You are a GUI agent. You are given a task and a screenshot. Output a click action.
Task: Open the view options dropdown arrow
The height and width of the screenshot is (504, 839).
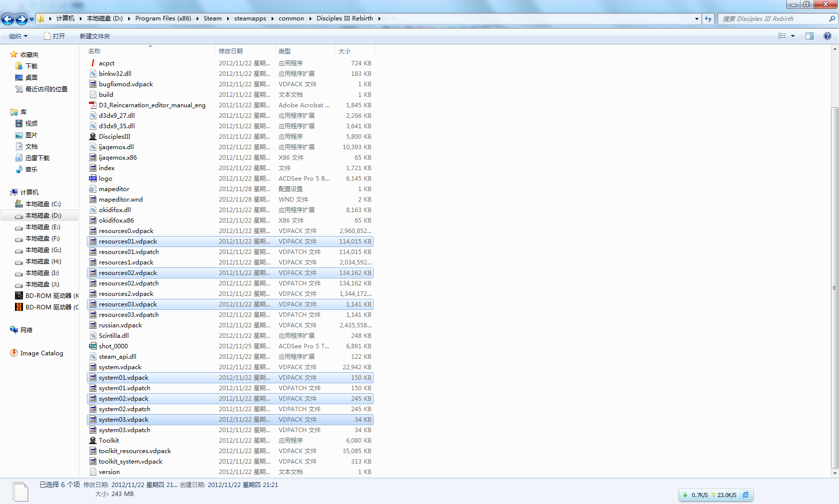pos(793,36)
